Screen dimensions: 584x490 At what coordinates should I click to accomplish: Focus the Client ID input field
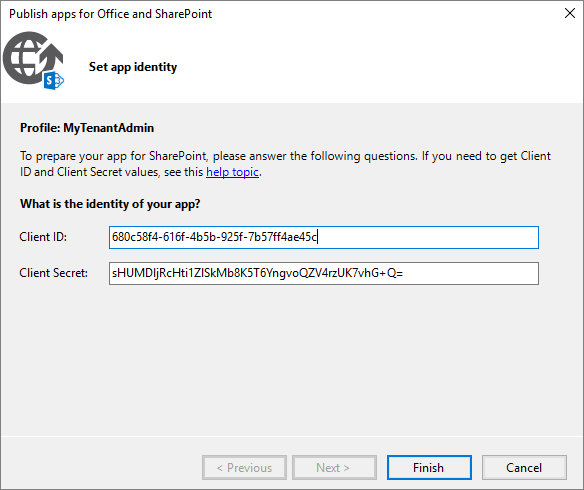[324, 237]
